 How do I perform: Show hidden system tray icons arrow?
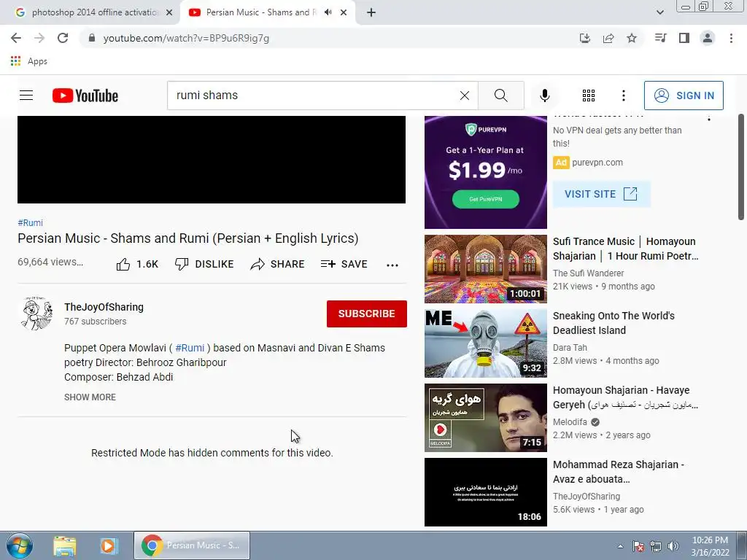click(x=620, y=546)
